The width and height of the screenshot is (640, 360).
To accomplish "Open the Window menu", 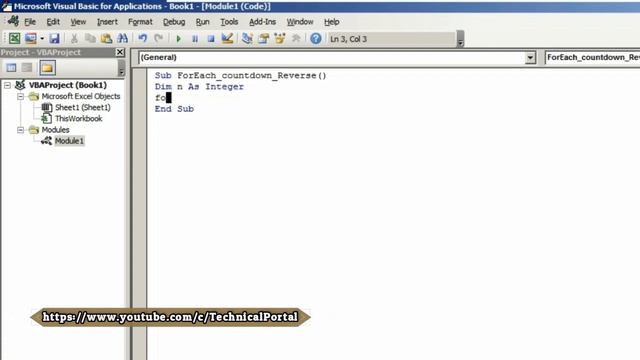I will [x=300, y=22].
